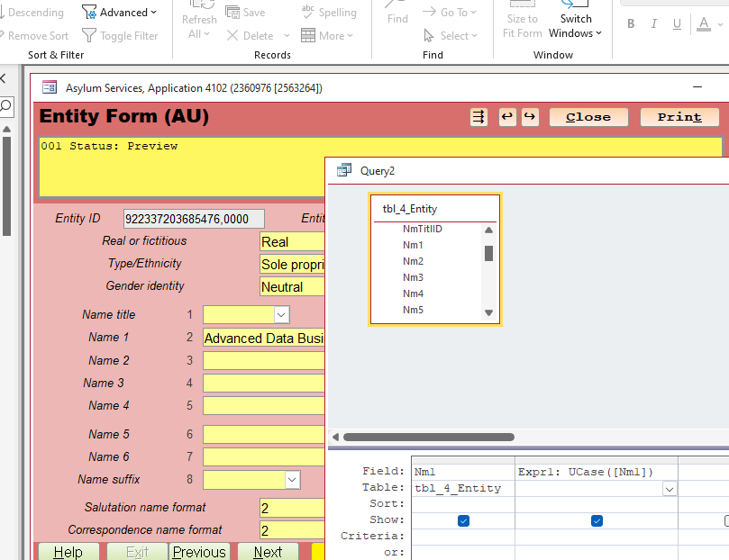The height and width of the screenshot is (560, 729).
Task: Click the navigation pane search icon
Action: pyautogui.click(x=6, y=106)
